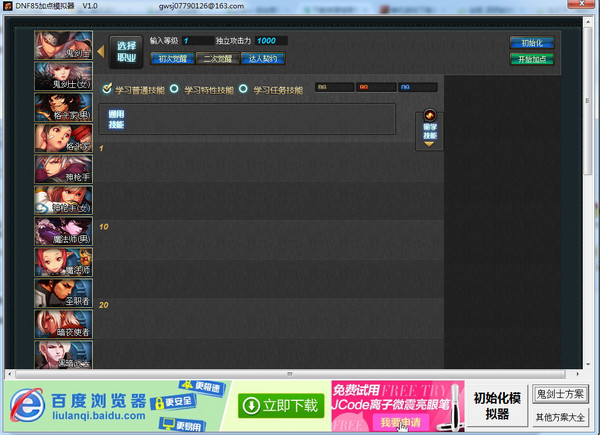Expand the skill panel with the orange down arrow

(x=430, y=144)
